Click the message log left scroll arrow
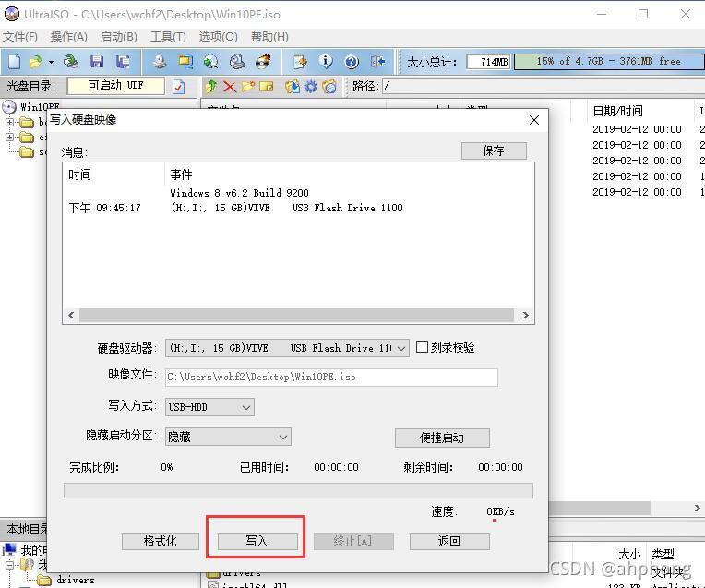705x588 pixels. [x=71, y=315]
